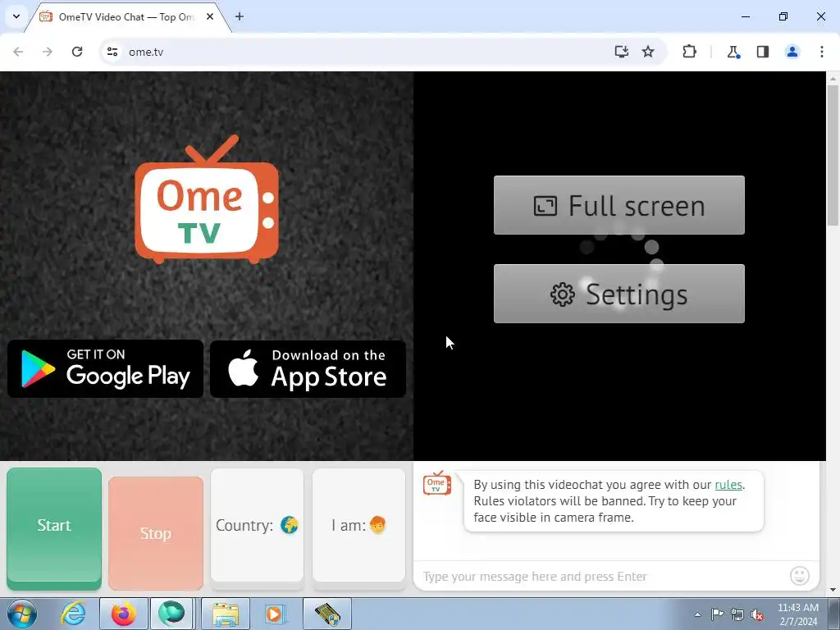Screen dimensions: 840x630
Task: Click the green Start button
Action: click(54, 527)
